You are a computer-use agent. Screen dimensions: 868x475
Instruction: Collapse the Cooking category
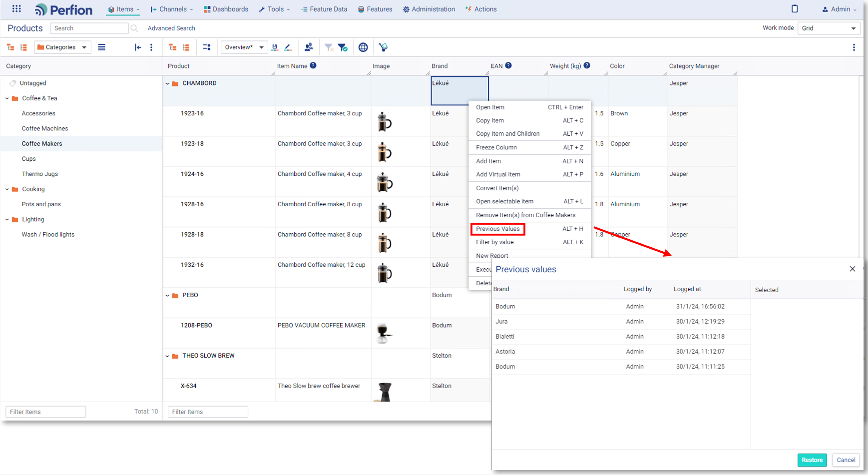(7, 189)
